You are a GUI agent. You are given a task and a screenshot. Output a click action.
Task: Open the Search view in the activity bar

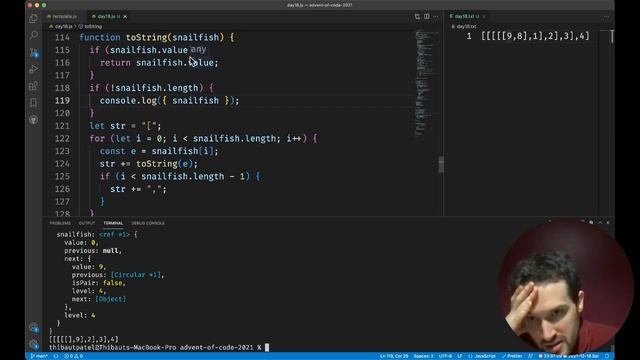click(x=33, y=35)
